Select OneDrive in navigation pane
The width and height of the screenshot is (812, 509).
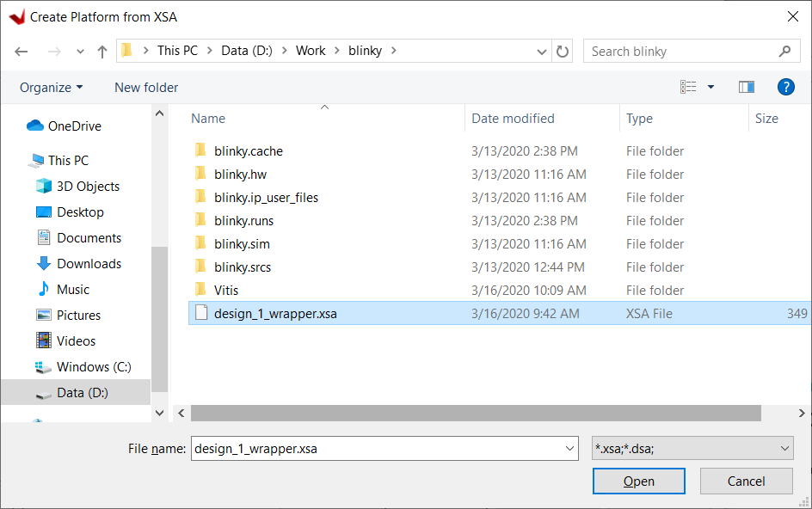click(x=65, y=126)
